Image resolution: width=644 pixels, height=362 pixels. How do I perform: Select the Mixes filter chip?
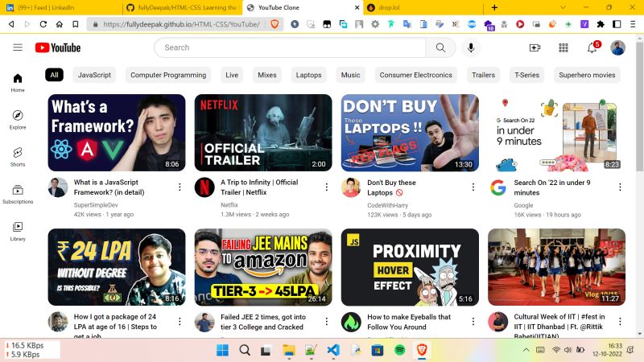click(267, 75)
